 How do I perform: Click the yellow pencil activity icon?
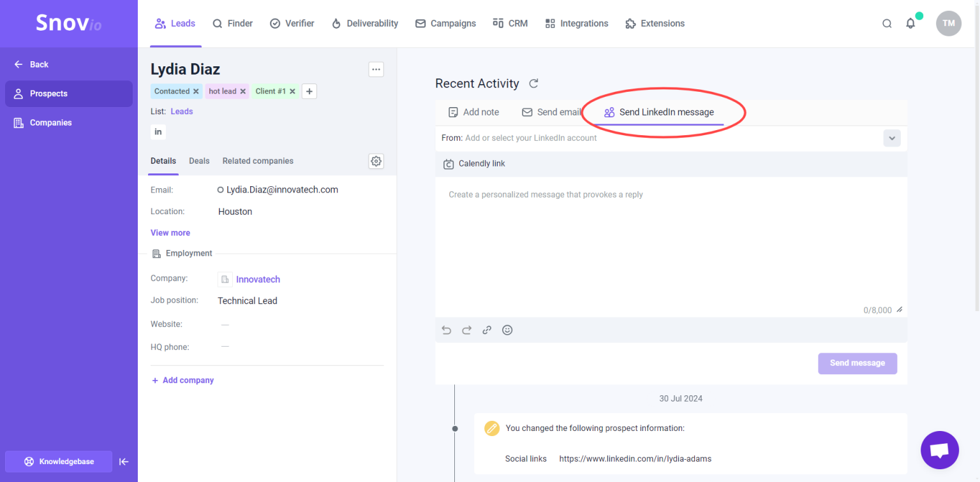coord(492,428)
